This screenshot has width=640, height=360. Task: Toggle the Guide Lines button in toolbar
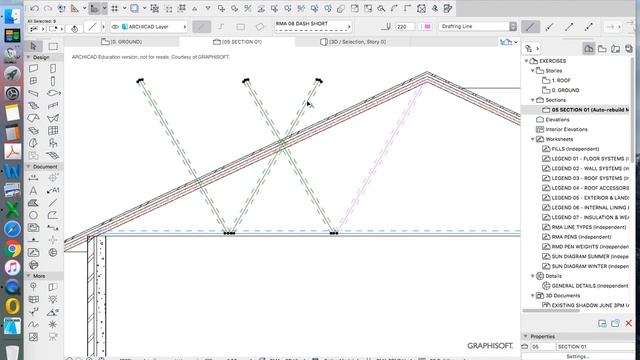pyautogui.click(x=94, y=8)
